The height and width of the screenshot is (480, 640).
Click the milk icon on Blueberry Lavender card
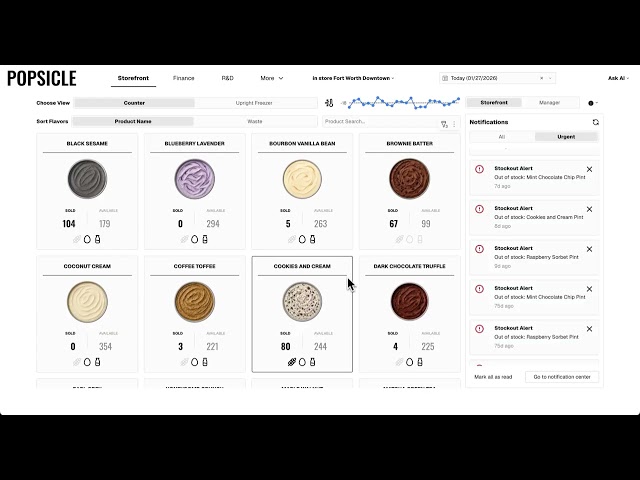pyautogui.click(x=205, y=240)
